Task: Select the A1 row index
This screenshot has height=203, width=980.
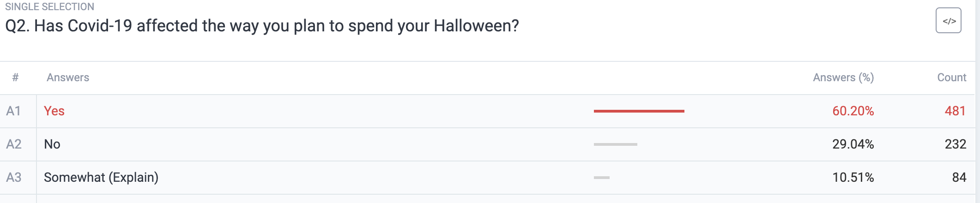Action: 13,111
